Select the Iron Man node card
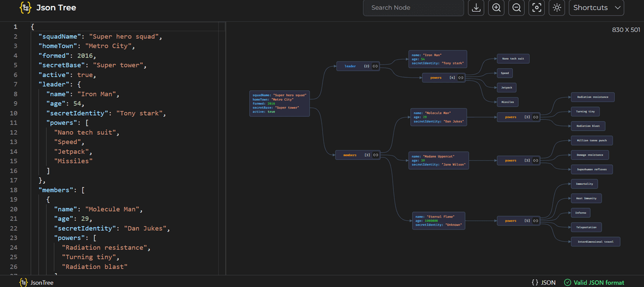 pyautogui.click(x=438, y=59)
